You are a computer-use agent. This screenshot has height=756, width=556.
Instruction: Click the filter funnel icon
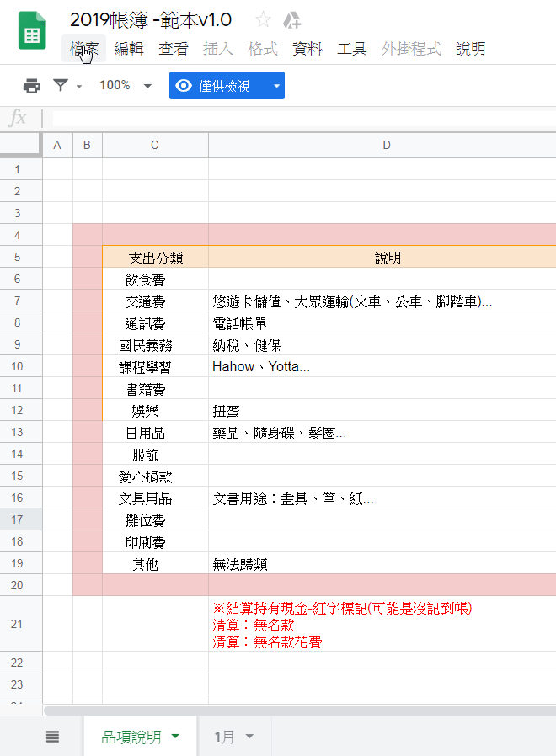(61, 85)
